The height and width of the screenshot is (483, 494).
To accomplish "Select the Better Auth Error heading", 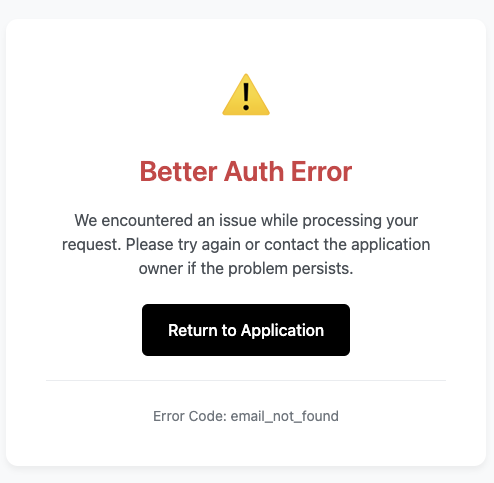I will [246, 172].
